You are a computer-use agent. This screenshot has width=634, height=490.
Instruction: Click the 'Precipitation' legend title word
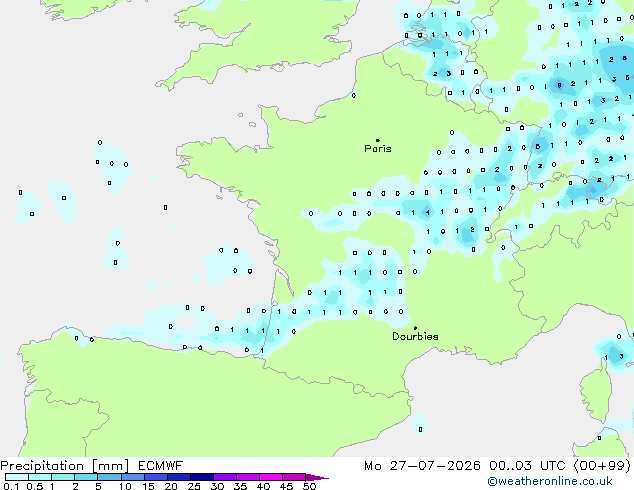pyautogui.click(x=42, y=466)
